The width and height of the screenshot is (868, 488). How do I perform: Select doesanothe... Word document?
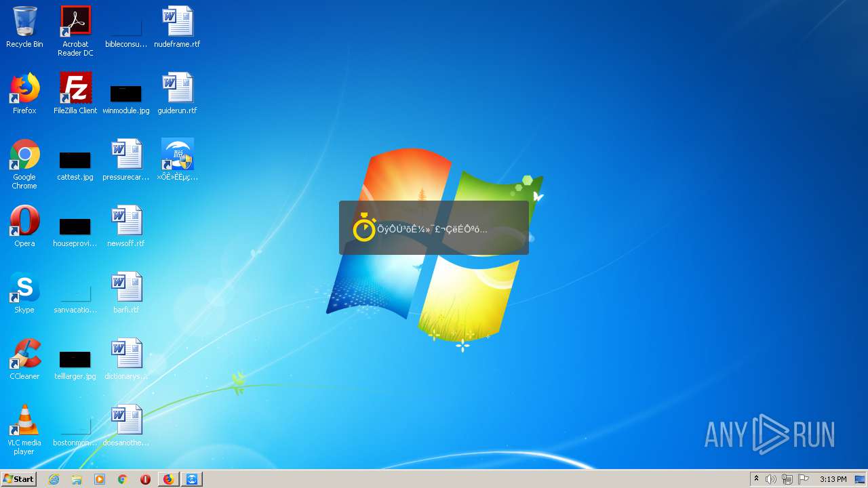coord(126,426)
